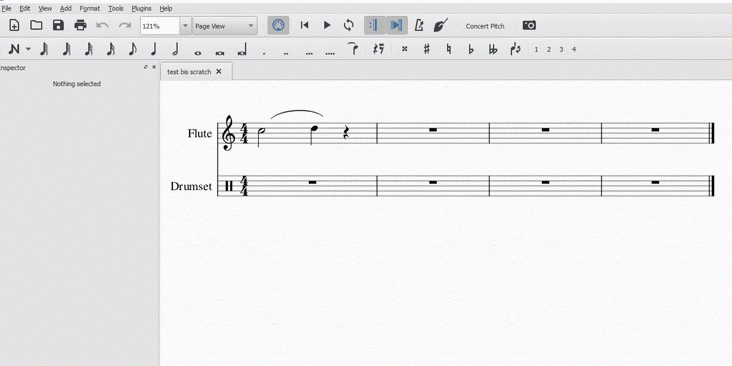
Task: Apply sharp accidental
Action: (426, 49)
